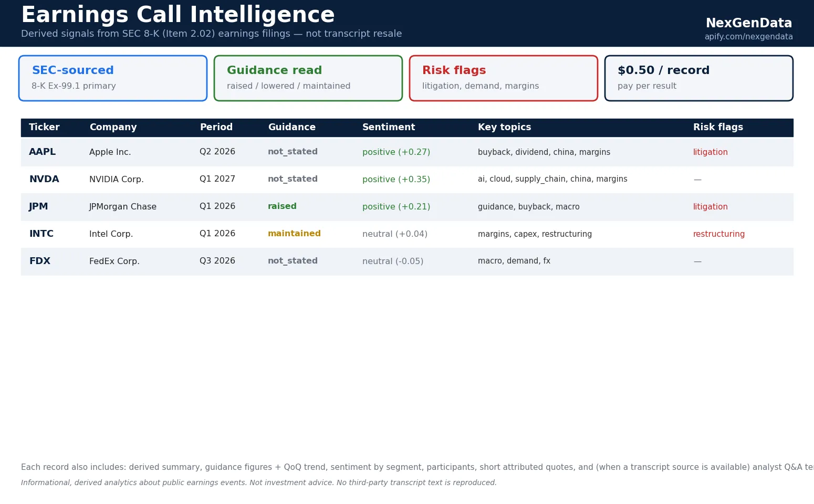Click the not_stated guidance in FDX row
The height and width of the screenshot is (504, 814).
(293, 261)
